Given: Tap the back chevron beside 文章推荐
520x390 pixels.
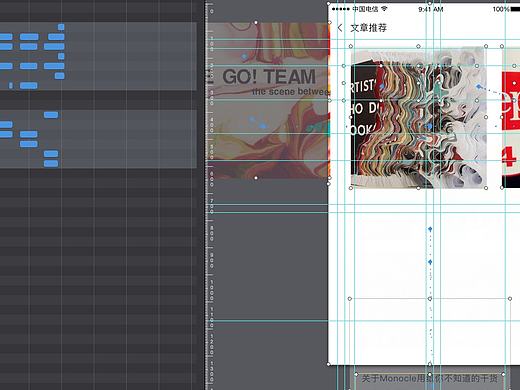Looking at the screenshot, I should click(x=340, y=28).
